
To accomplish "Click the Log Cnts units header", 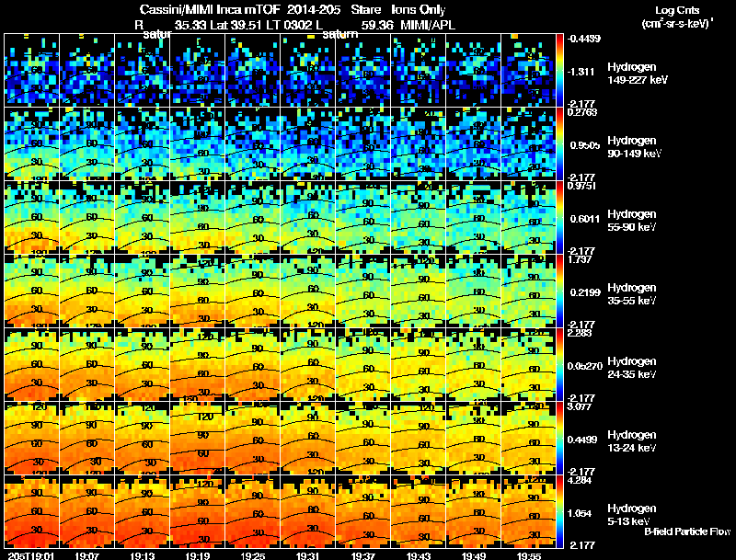I will (x=677, y=17).
